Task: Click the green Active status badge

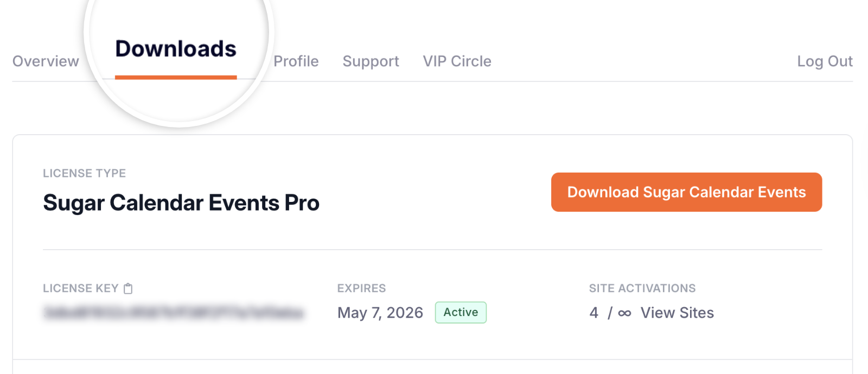Action: pos(461,313)
